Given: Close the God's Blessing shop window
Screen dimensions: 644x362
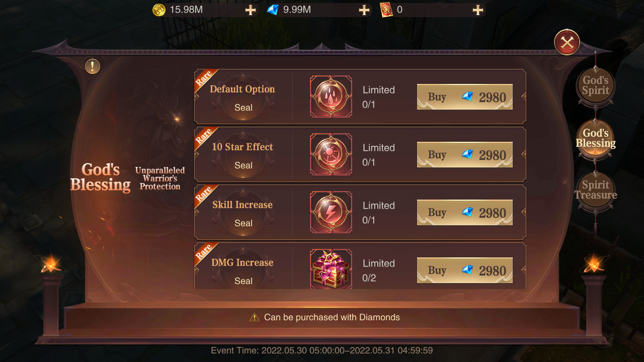Looking at the screenshot, I should 567,43.
